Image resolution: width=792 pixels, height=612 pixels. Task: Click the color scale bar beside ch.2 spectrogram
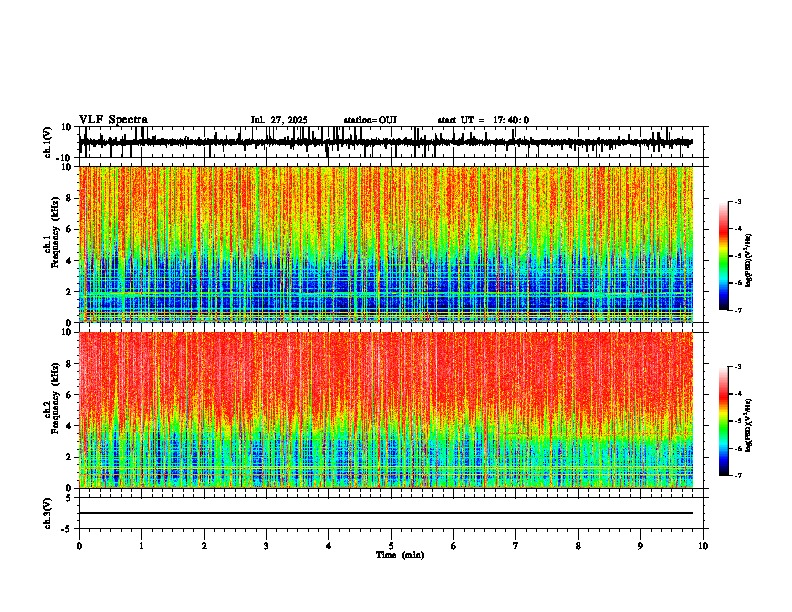pyautogui.click(x=724, y=421)
